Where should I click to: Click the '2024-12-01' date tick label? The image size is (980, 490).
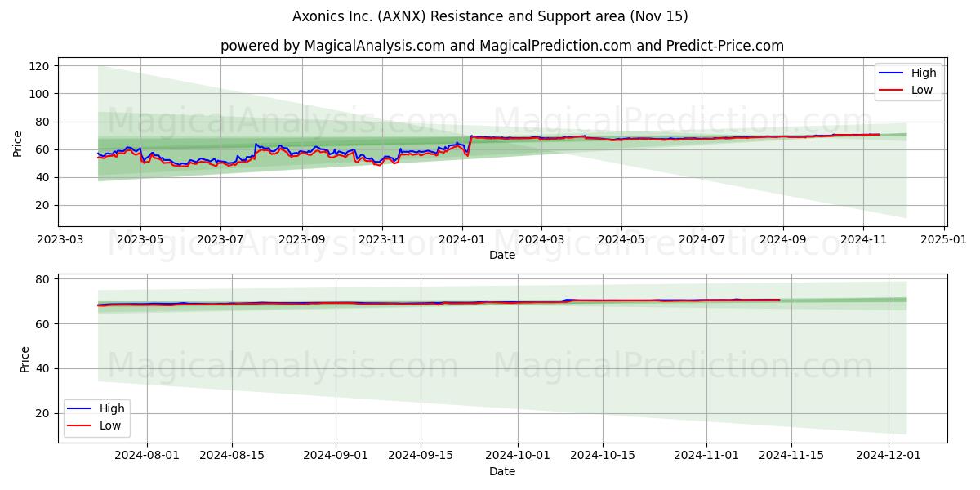pyautogui.click(x=888, y=456)
